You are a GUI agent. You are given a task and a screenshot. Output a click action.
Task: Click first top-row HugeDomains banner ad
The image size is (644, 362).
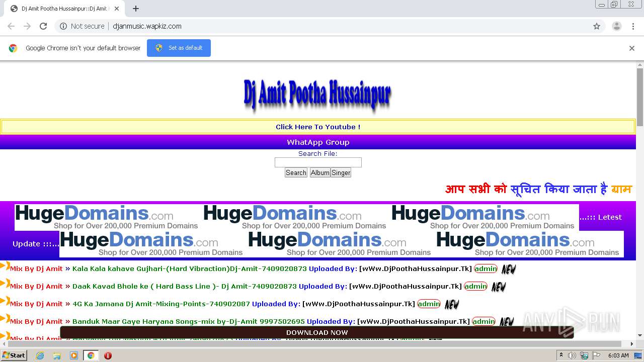click(109, 217)
